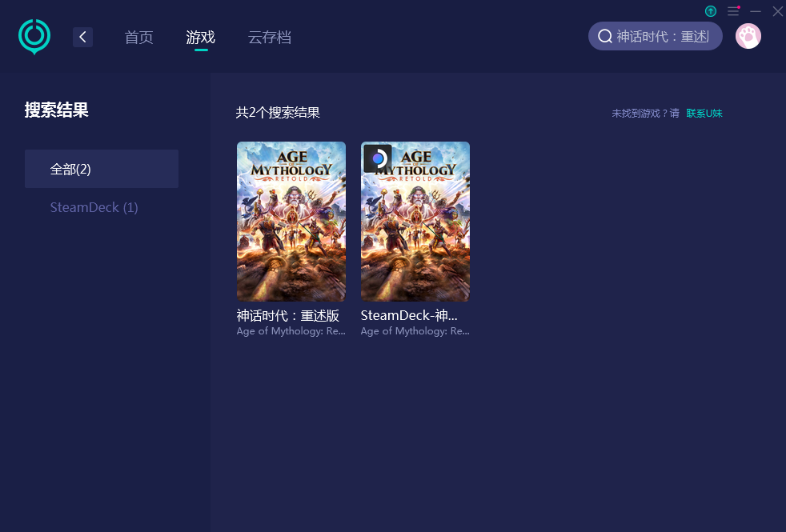Click the 联系U妹 link
This screenshot has width=786, height=532.
[x=704, y=114]
